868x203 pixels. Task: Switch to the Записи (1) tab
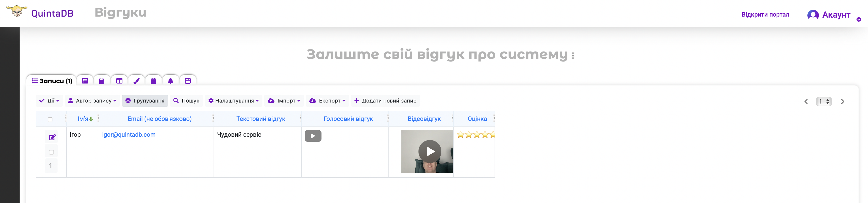tap(52, 81)
